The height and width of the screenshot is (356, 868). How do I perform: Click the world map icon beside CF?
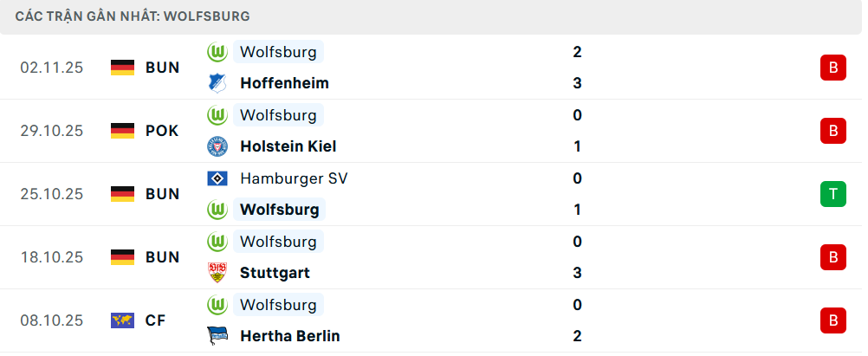pyautogui.click(x=123, y=320)
